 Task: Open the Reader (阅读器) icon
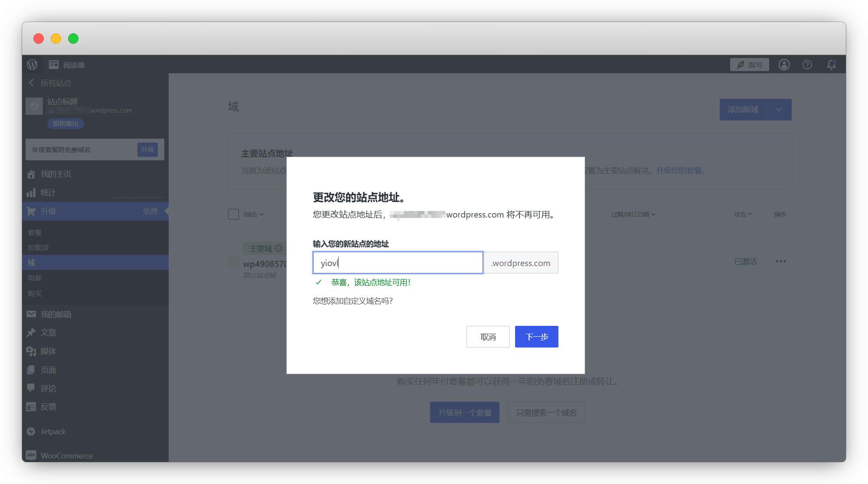[x=54, y=65]
